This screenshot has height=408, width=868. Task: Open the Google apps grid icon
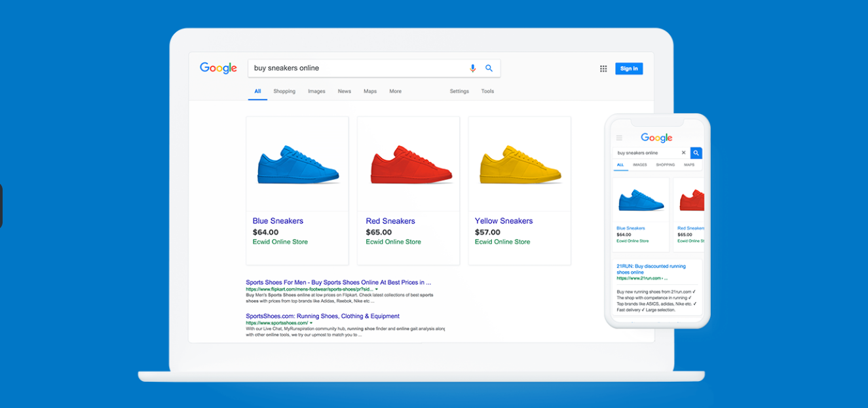(x=603, y=69)
